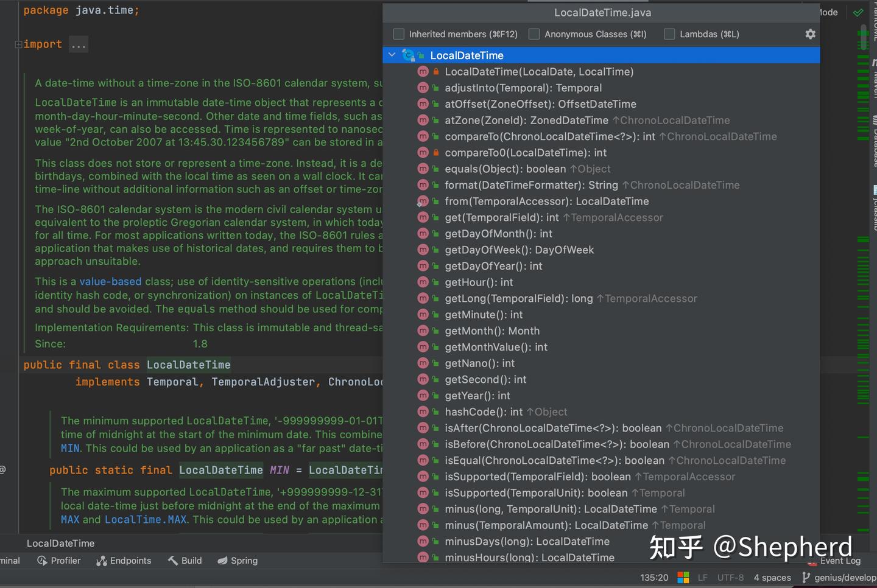The height and width of the screenshot is (588, 877).
Task: Open the Spring tool window
Action: point(238,561)
